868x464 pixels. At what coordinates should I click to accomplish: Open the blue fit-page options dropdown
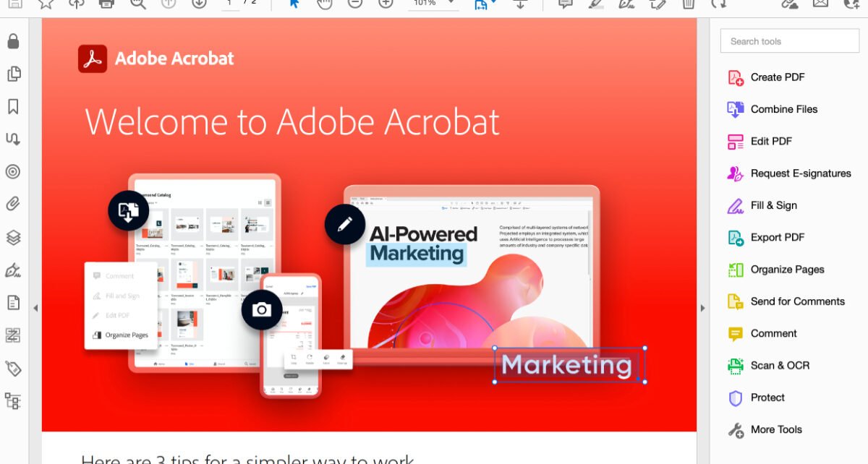[485, 4]
